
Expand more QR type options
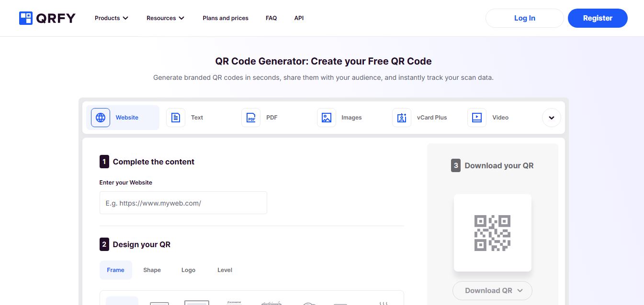point(552,118)
